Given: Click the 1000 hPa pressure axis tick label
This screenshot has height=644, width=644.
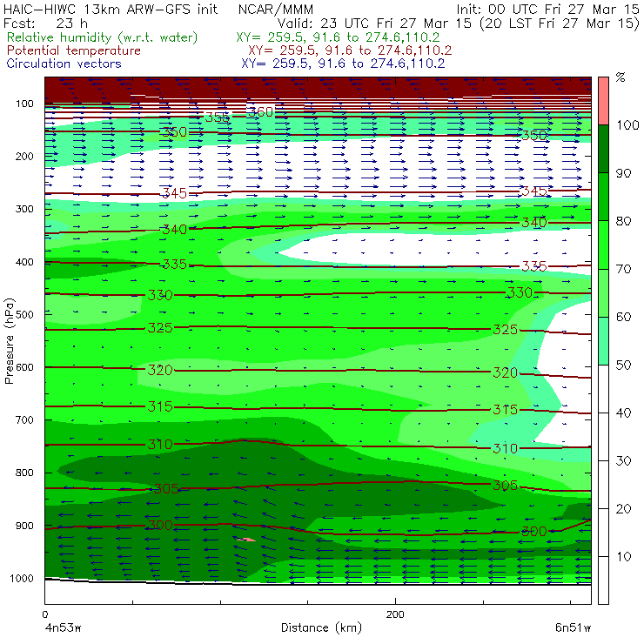Looking at the screenshot, I should tap(22, 578).
